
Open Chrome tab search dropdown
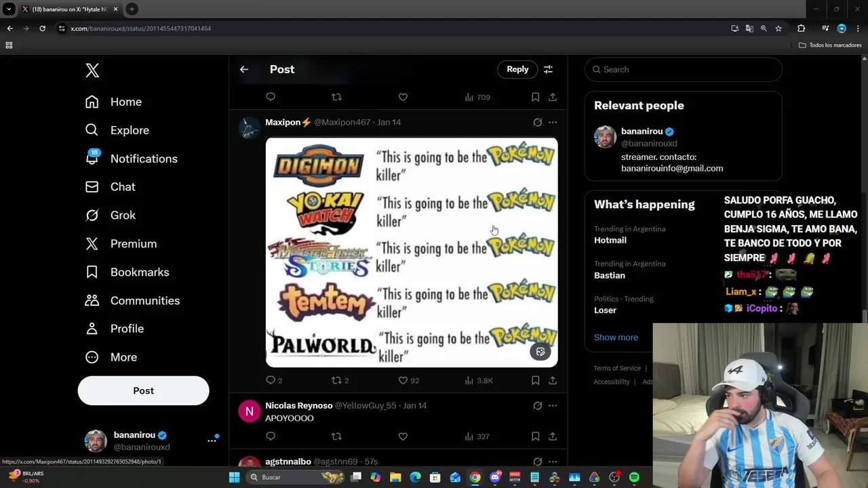point(9,9)
